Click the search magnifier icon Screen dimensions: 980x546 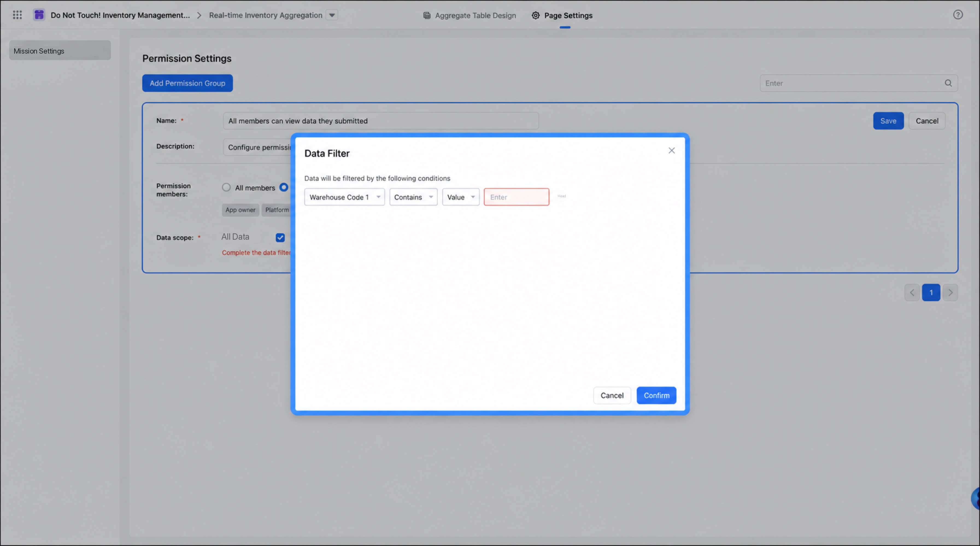(948, 83)
